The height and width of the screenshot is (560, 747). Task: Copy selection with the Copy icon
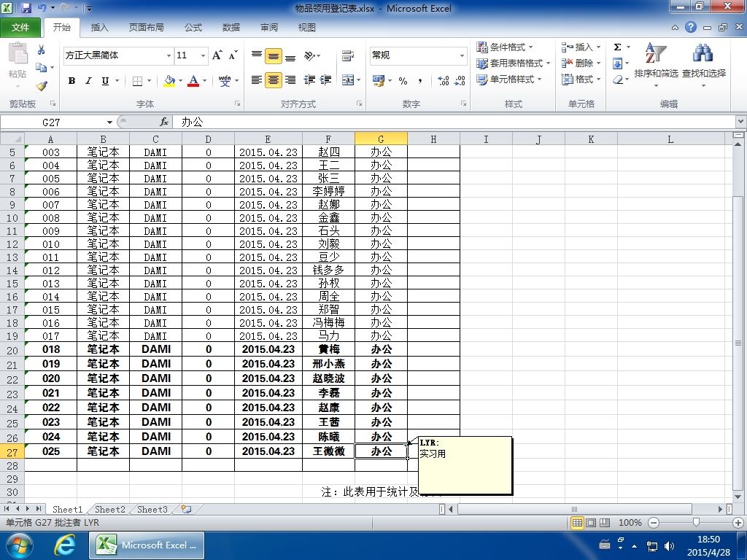coord(42,68)
